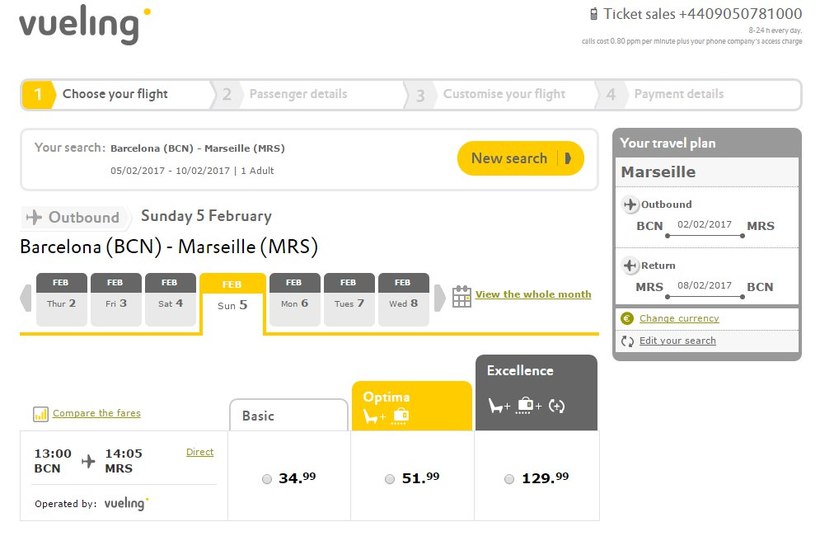Click the Outbound airplane icon in travel plan
820x536 pixels.
pos(630,205)
